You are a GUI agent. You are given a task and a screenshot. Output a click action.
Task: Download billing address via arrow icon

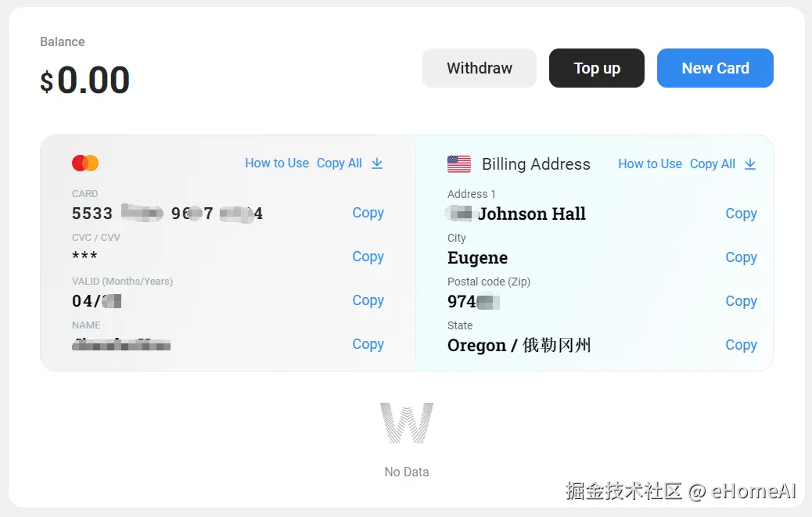point(750,164)
